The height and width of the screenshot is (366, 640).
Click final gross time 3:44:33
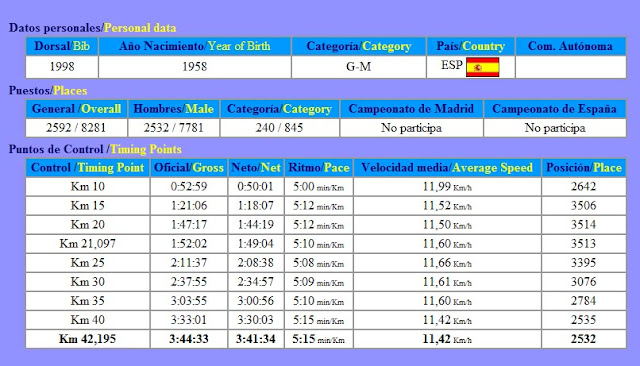tap(189, 339)
